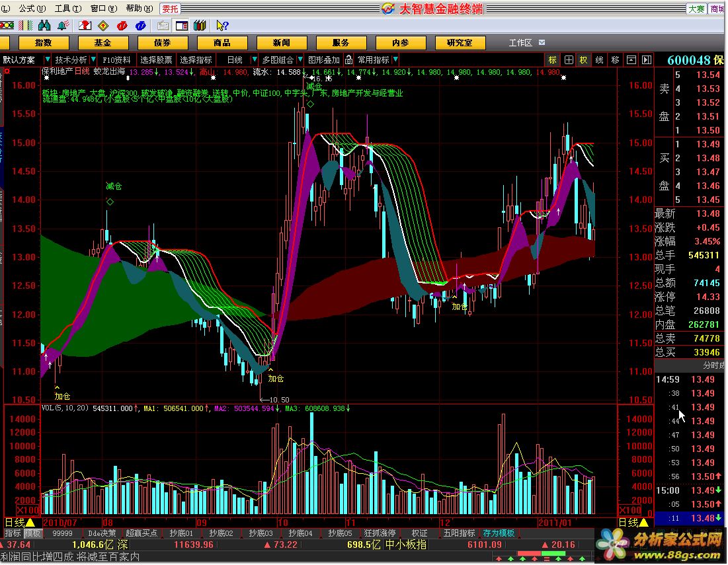Screen dimensions: 728x565
Task: Toggle the 标 indicator button
Action: coord(552,60)
